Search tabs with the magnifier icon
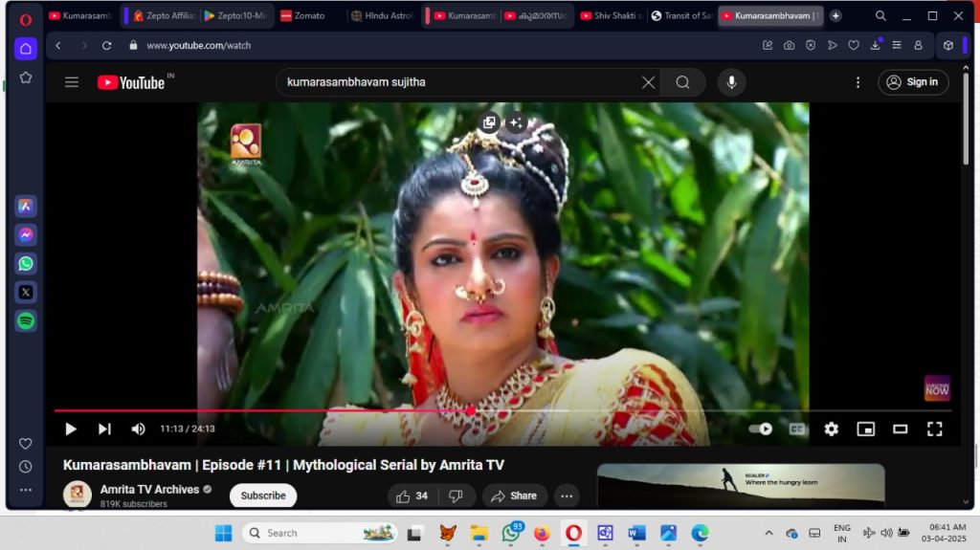 coord(880,15)
